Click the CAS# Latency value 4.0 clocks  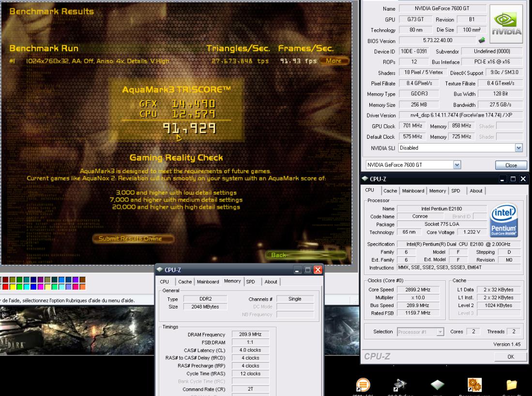250,350
